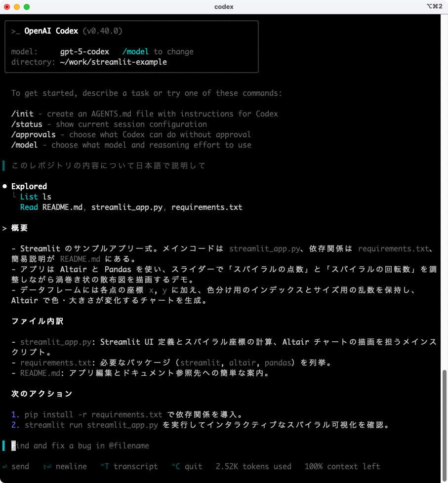Click the version text (v0.40.0)
Image resolution: width=448 pixels, height=483 pixels.
(x=102, y=31)
